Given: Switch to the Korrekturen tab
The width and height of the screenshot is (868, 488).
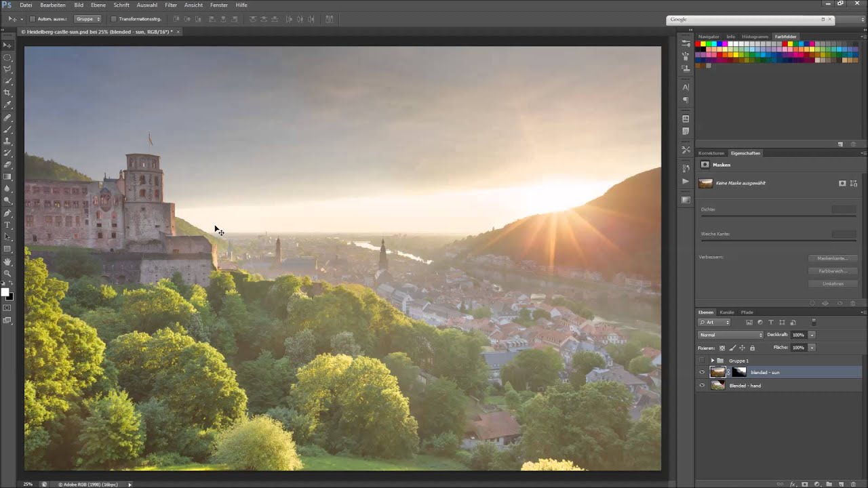Looking at the screenshot, I should pyautogui.click(x=711, y=153).
